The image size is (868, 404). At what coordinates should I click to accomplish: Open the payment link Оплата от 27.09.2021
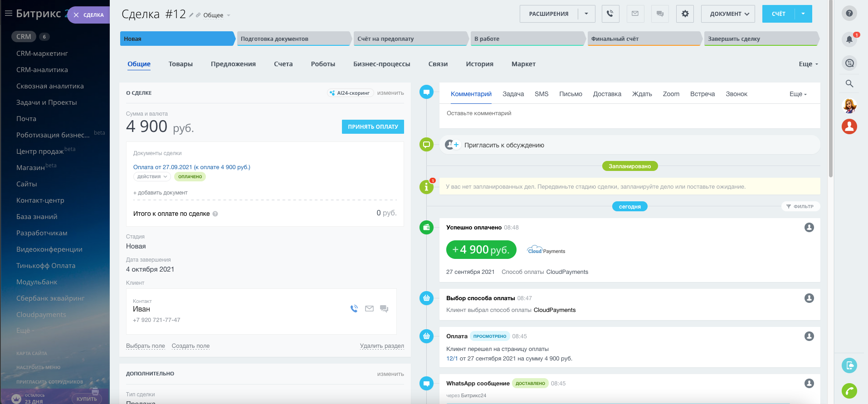point(191,167)
